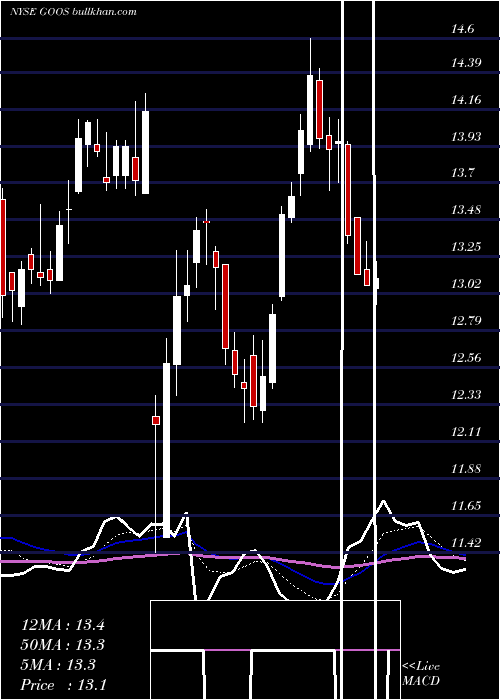Click the 50MA : 13.3 readout
500x700 pixels.
(x=63, y=645)
